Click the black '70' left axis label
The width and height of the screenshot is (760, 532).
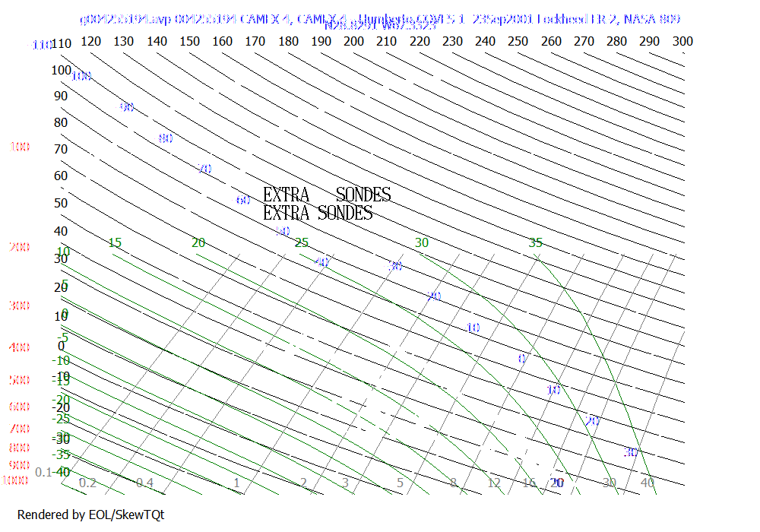(61, 149)
